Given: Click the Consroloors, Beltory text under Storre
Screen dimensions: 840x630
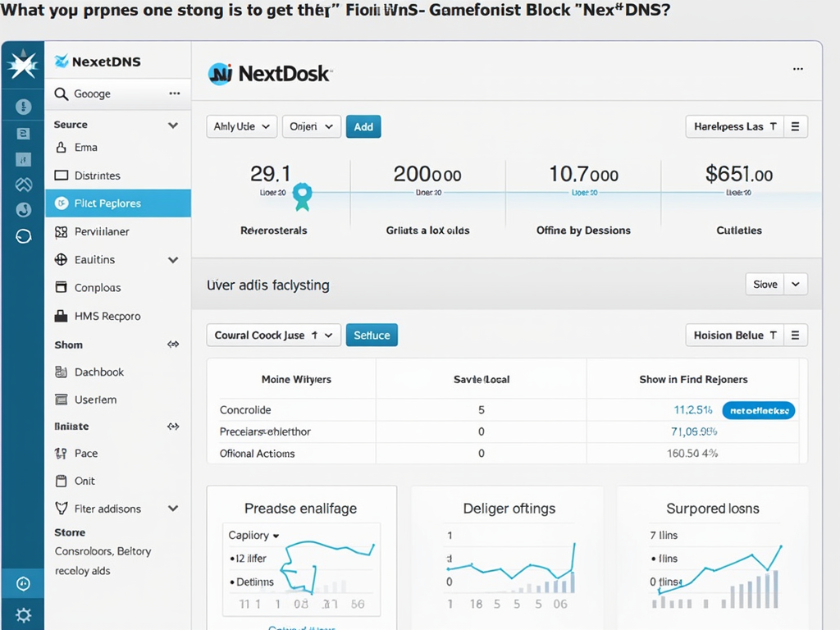Looking at the screenshot, I should point(103,551).
